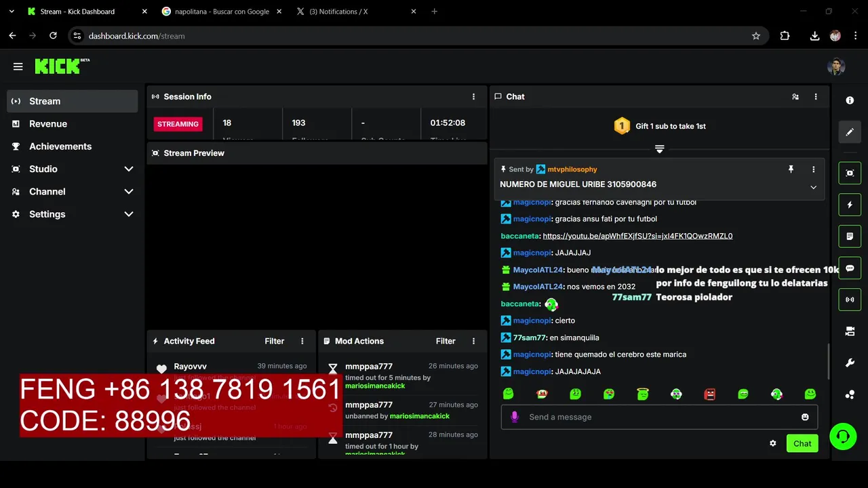Image resolution: width=868 pixels, height=488 pixels.
Task: Open chat users list icon
Action: tap(795, 97)
